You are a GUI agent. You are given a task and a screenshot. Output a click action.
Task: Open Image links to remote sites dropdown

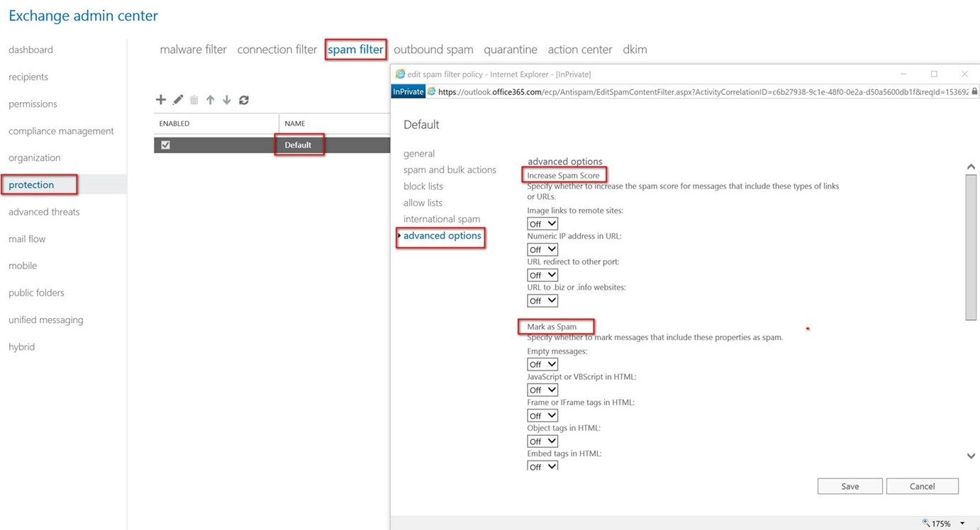[542, 224]
